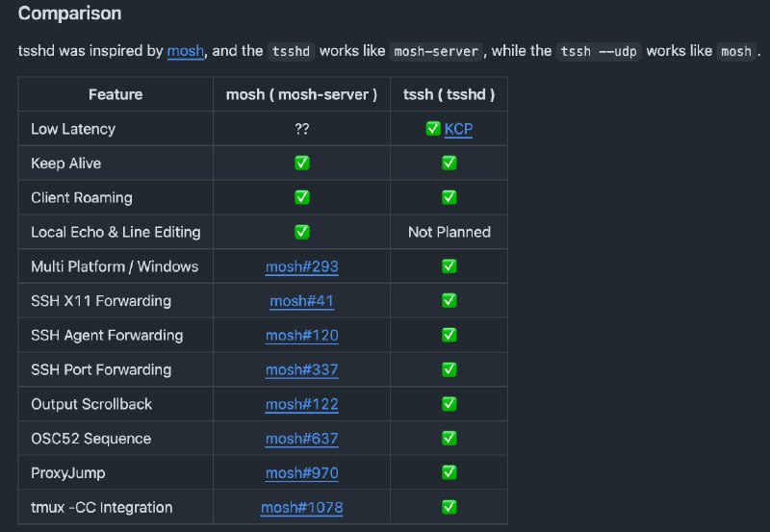Open issue link mosh#637

tap(301, 439)
